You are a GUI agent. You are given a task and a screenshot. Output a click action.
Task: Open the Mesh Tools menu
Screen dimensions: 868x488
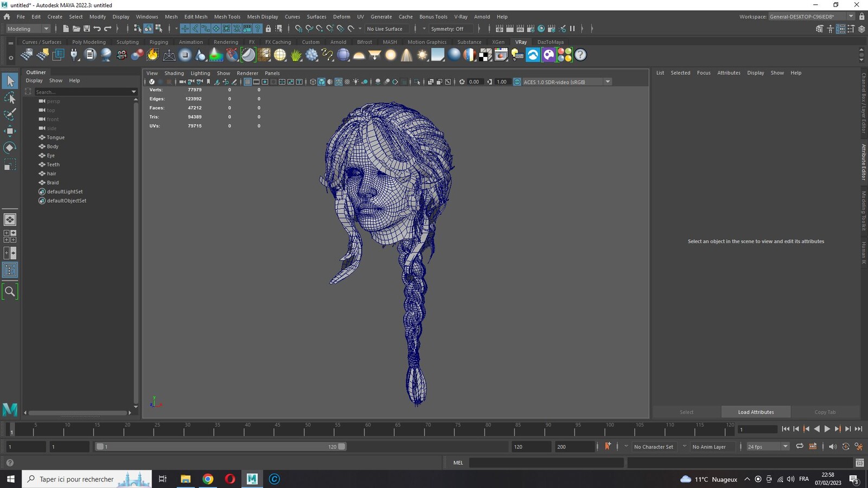pos(227,17)
